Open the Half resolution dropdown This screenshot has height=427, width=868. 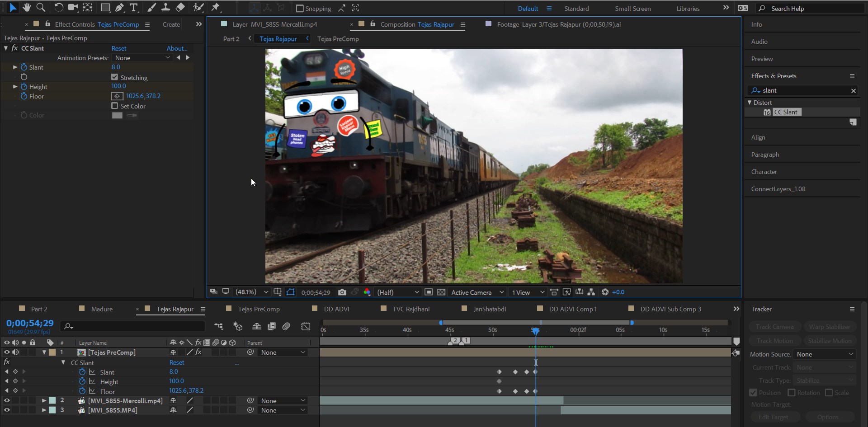click(x=398, y=292)
